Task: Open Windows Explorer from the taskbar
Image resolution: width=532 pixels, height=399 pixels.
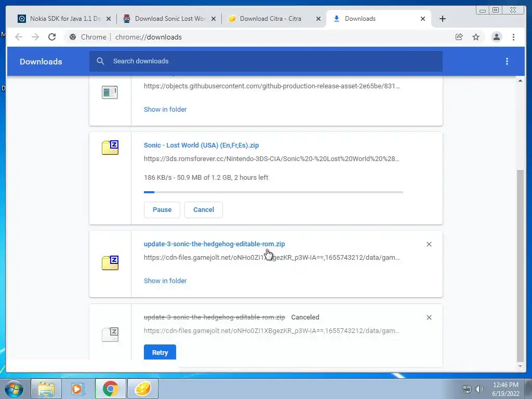Action: coord(46,389)
